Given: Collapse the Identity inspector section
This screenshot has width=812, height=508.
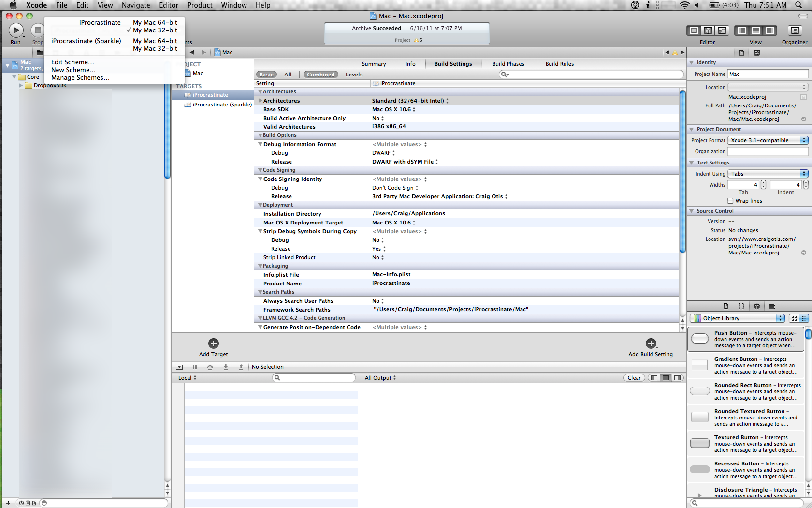Looking at the screenshot, I should pos(692,62).
